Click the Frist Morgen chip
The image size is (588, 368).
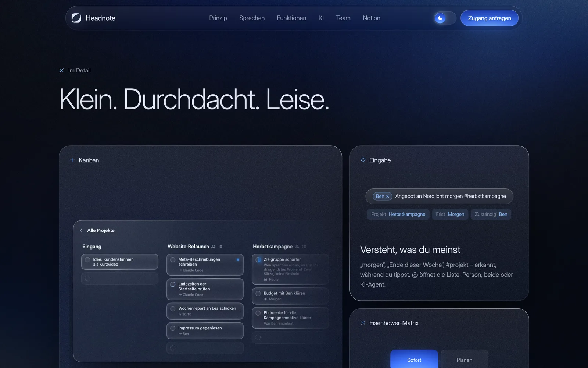click(x=450, y=214)
